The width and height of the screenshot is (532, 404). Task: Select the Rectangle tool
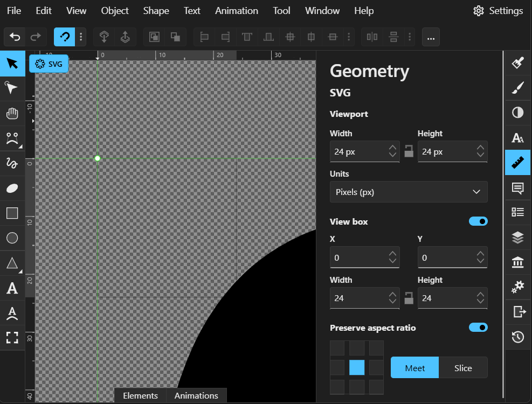tap(12, 213)
